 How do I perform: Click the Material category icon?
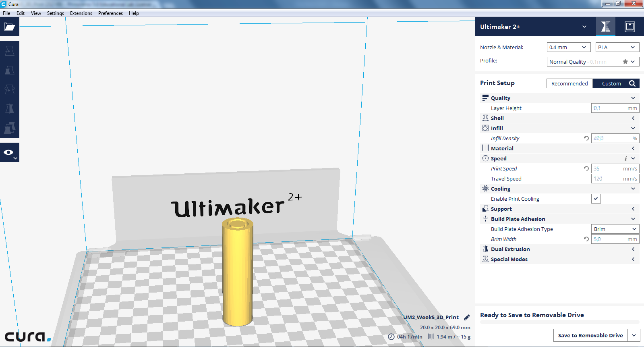pos(485,148)
